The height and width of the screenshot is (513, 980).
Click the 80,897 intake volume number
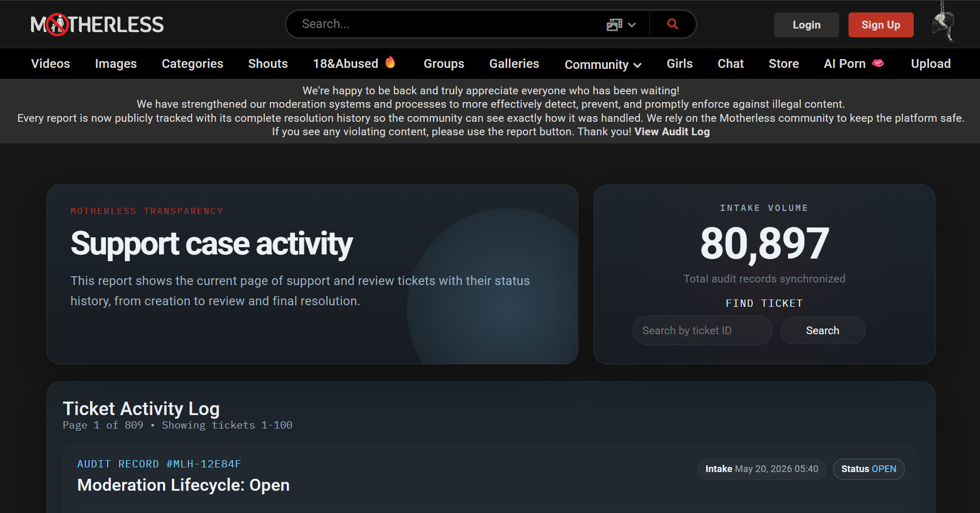(764, 244)
